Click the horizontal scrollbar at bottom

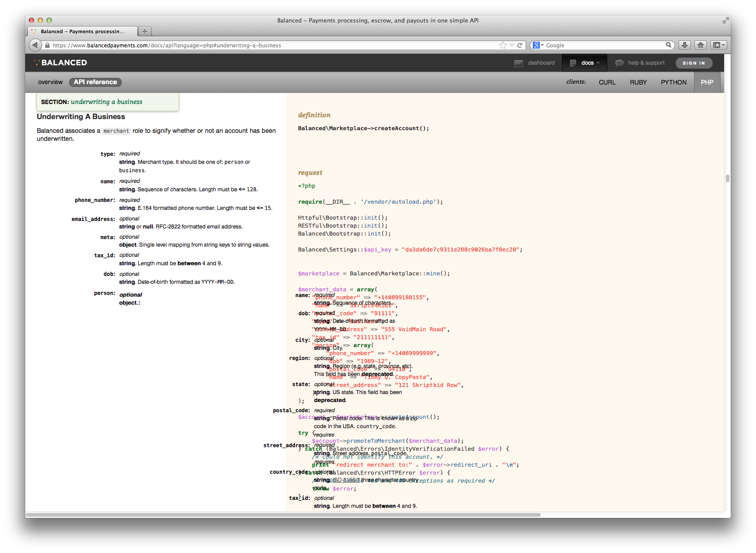pos(283,514)
